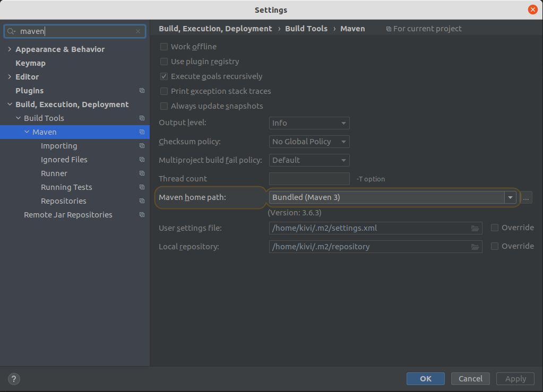
Task: Enable the Work offline checkbox
Action: tap(164, 47)
